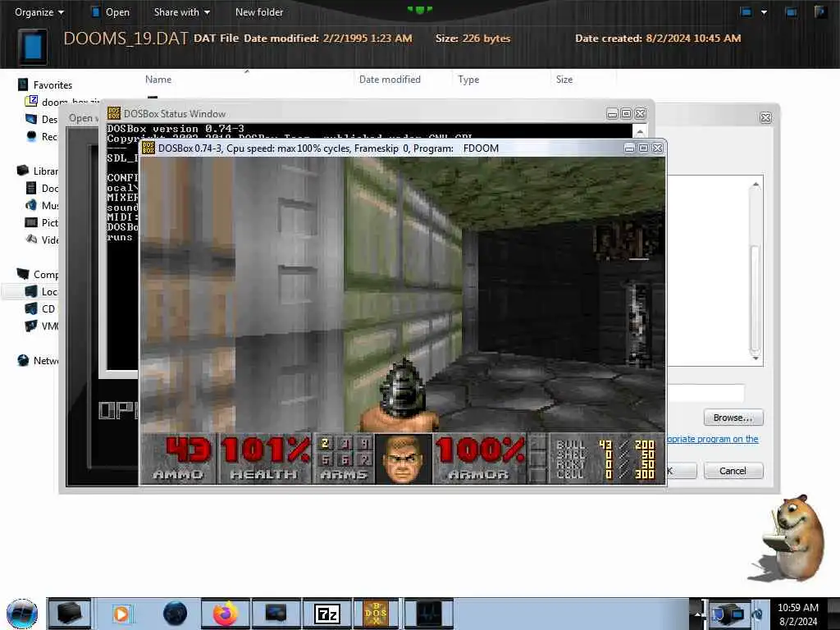Open the dark monitor taskbar icon

[276, 614]
